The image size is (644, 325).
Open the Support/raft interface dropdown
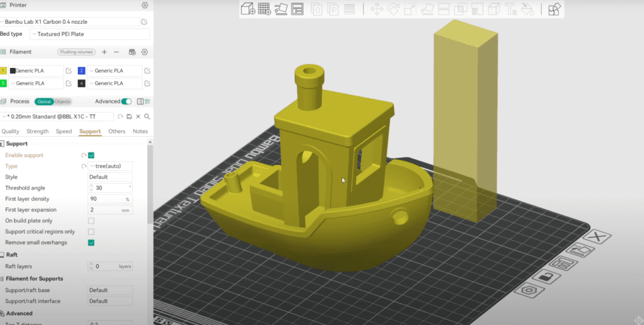[110, 301]
